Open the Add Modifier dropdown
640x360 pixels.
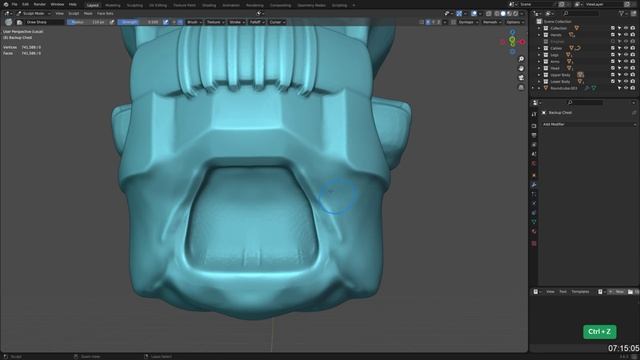coord(588,124)
